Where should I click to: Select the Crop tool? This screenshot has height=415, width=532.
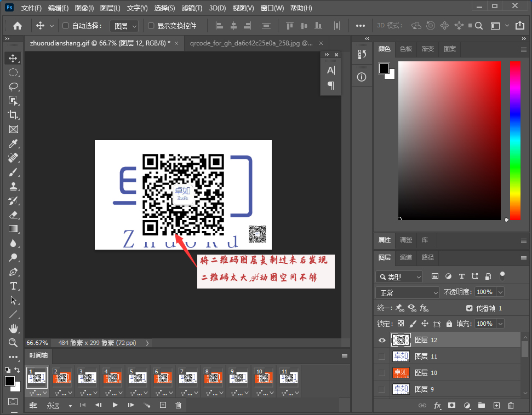coord(13,115)
